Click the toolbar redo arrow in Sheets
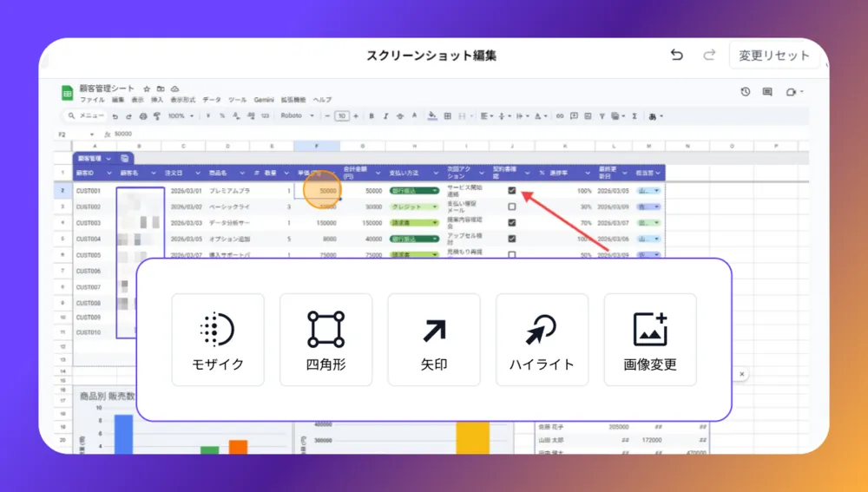 [129, 116]
